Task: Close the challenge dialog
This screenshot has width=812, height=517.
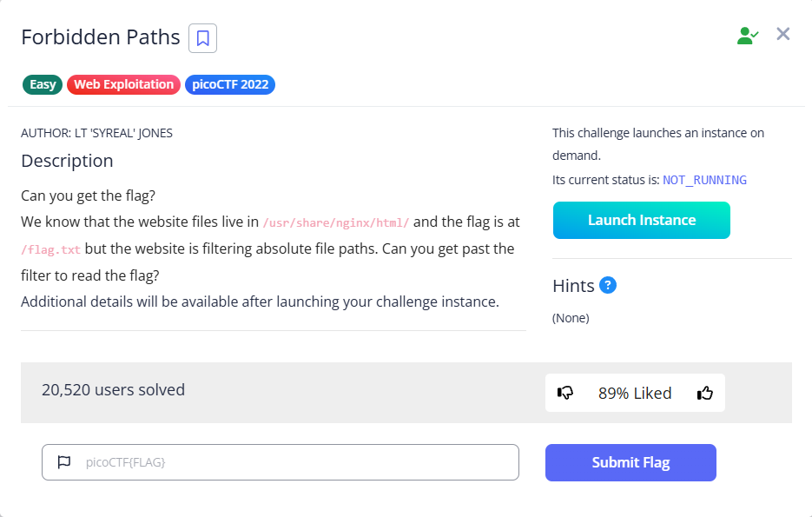Action: [x=783, y=34]
